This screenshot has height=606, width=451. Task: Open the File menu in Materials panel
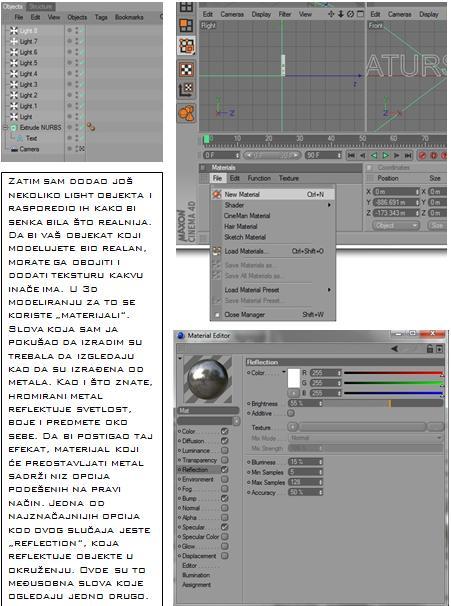(217, 178)
